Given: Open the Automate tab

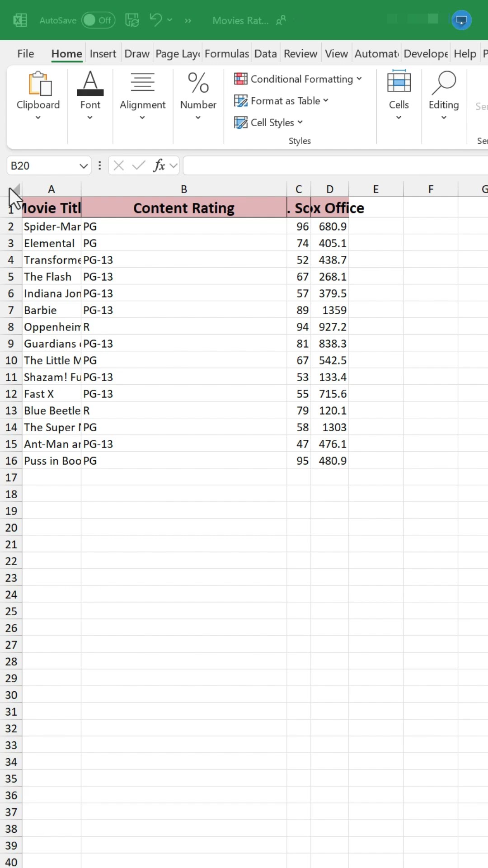Looking at the screenshot, I should [376, 54].
